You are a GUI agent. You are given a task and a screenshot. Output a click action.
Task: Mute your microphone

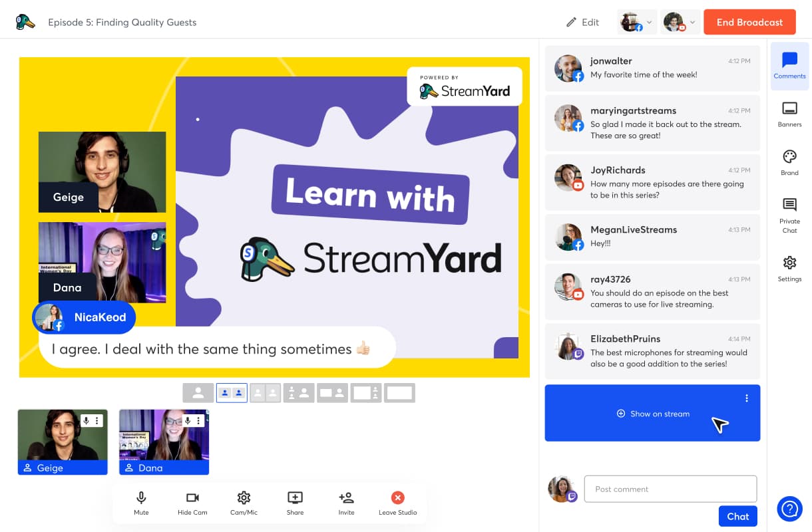(x=141, y=503)
